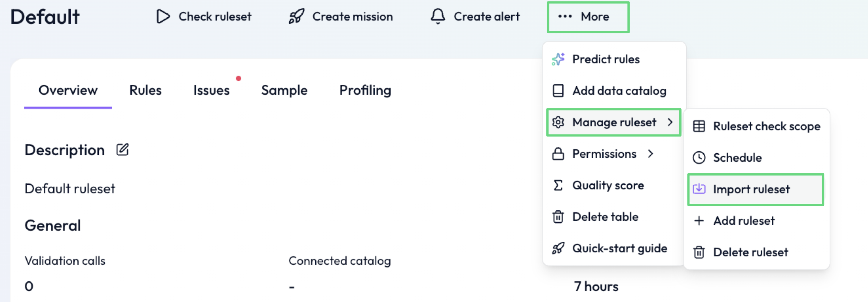868x302 pixels.
Task: Expand the Permissions submenu arrow
Action: coord(650,154)
